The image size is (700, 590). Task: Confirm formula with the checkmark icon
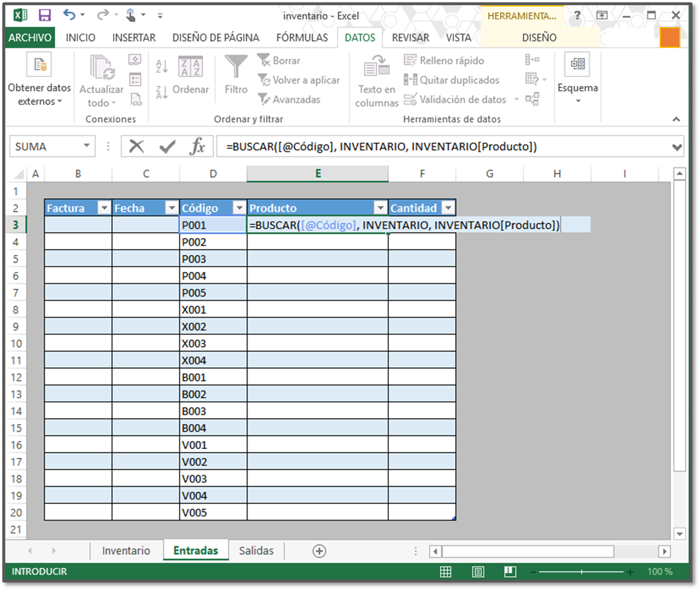pyautogui.click(x=167, y=147)
